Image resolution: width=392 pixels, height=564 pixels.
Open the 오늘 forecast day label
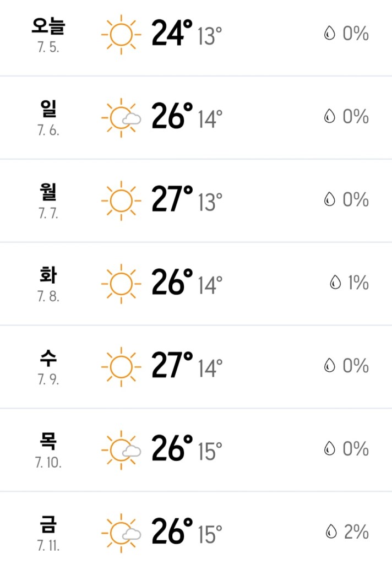(x=48, y=33)
